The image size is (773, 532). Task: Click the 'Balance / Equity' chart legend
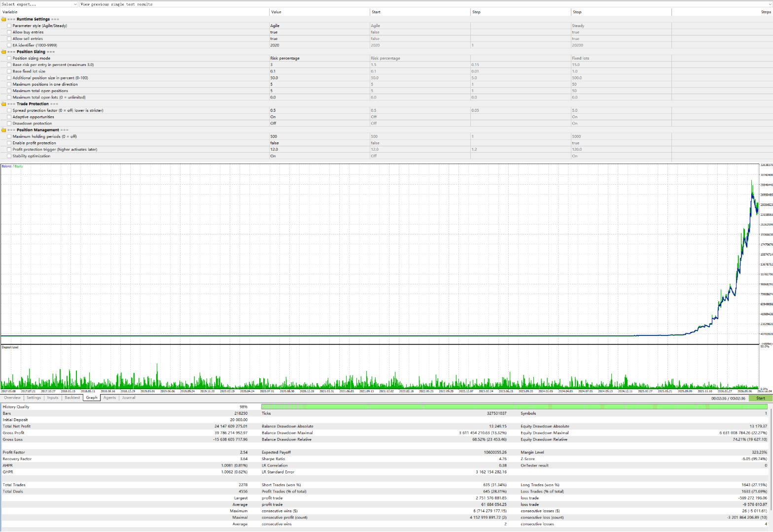pyautogui.click(x=12, y=166)
